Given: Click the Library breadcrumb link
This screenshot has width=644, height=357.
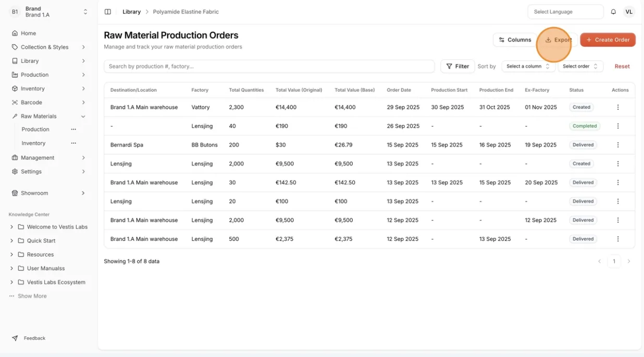Looking at the screenshot, I should coord(132,12).
